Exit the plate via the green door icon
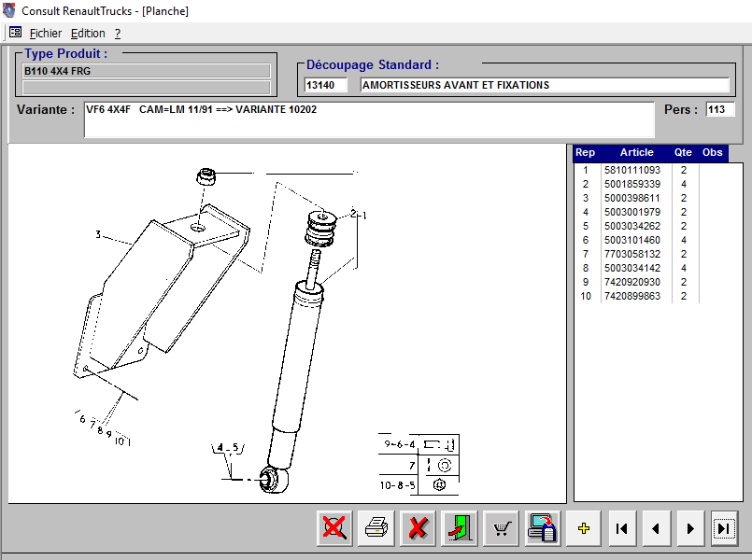This screenshot has width=752, height=560. (x=460, y=528)
